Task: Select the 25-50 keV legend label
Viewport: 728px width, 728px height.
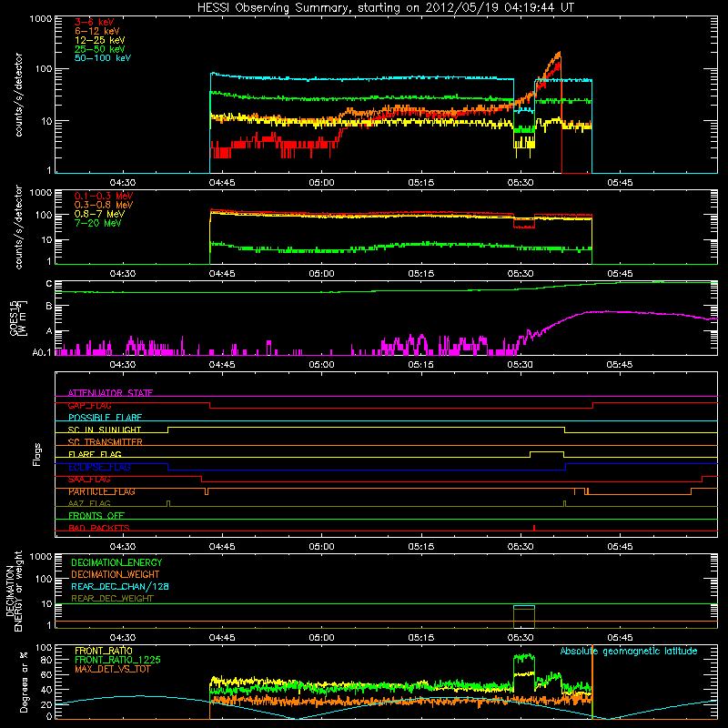Action: pyautogui.click(x=99, y=49)
